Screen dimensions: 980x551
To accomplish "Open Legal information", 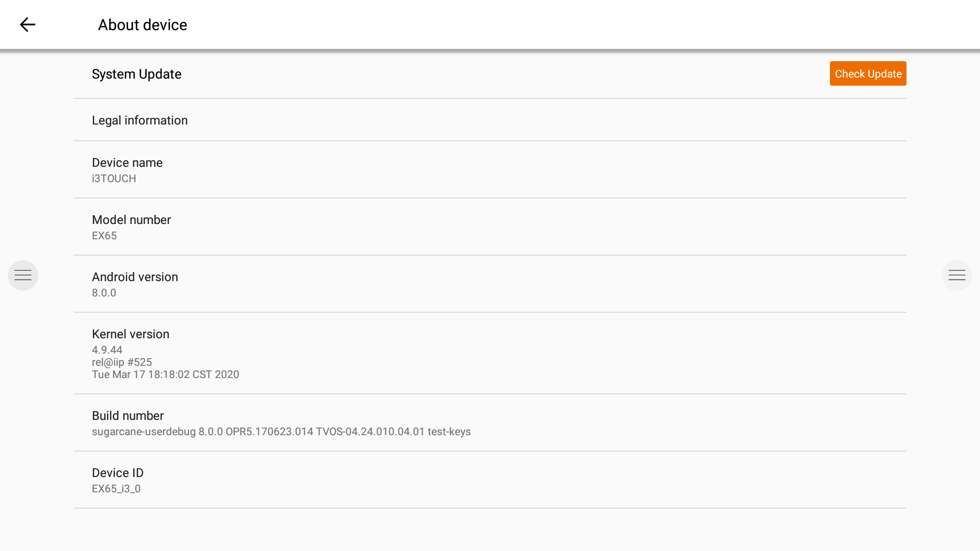I will point(140,120).
